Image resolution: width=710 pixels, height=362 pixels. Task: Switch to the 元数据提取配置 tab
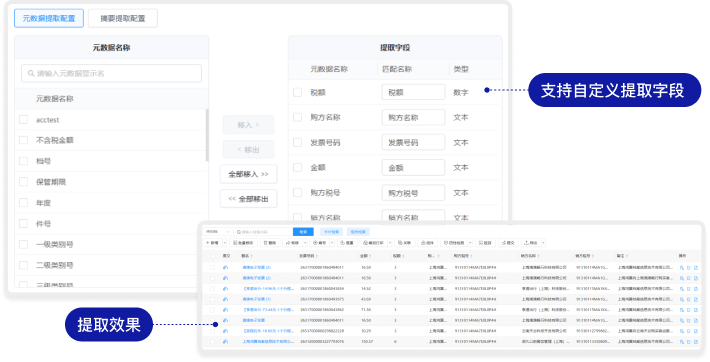coord(49,19)
